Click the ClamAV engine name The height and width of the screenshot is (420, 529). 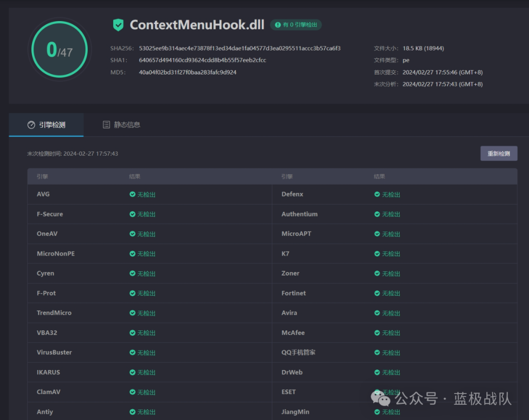[x=48, y=392]
